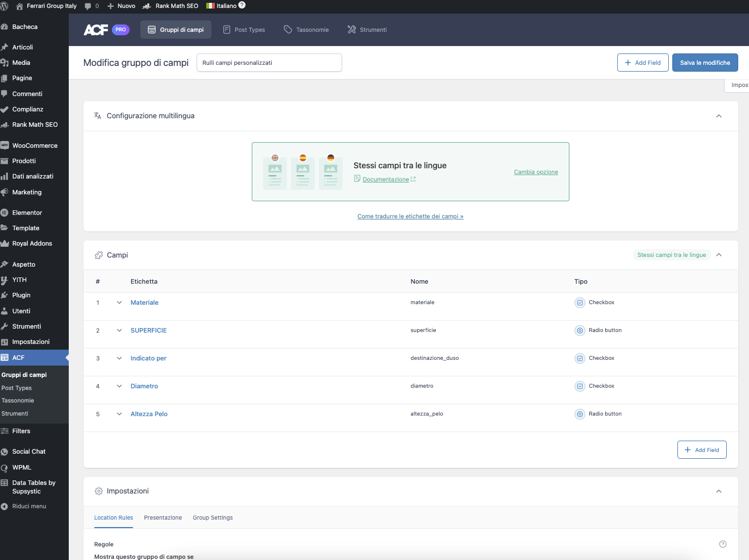The image size is (749, 560).
Task: Click the top Add Field button
Action: (x=643, y=63)
